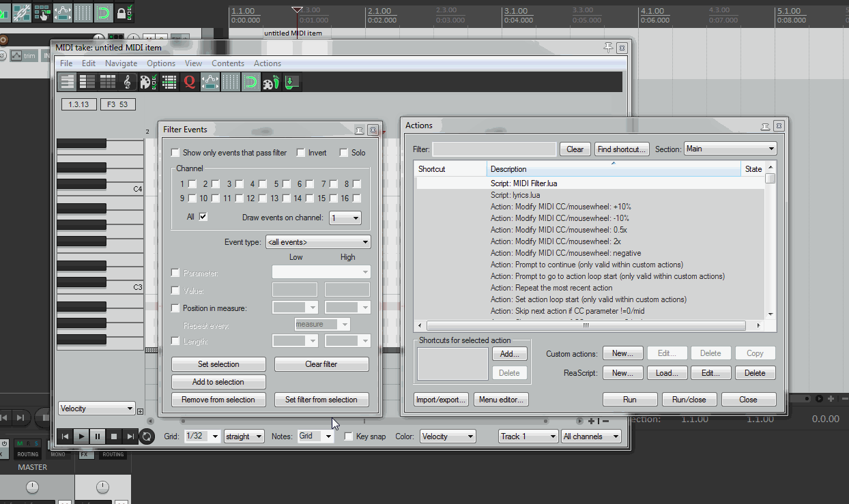Toggle the repeat loop button in MIDI transport
This screenshot has height=504, width=849.
click(147, 436)
